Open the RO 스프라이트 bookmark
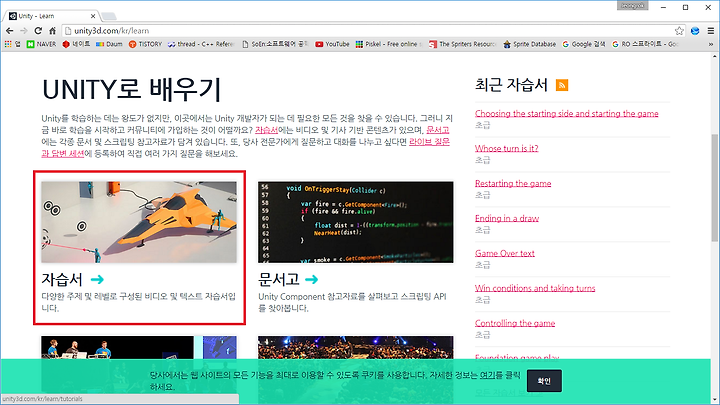The height and width of the screenshot is (405, 720). click(x=645, y=44)
